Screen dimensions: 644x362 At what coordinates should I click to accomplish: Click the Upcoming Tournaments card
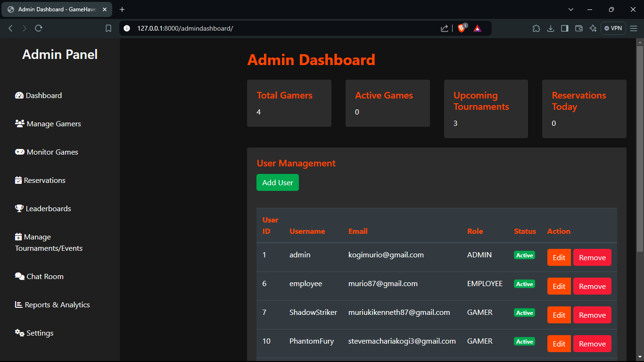(x=486, y=109)
